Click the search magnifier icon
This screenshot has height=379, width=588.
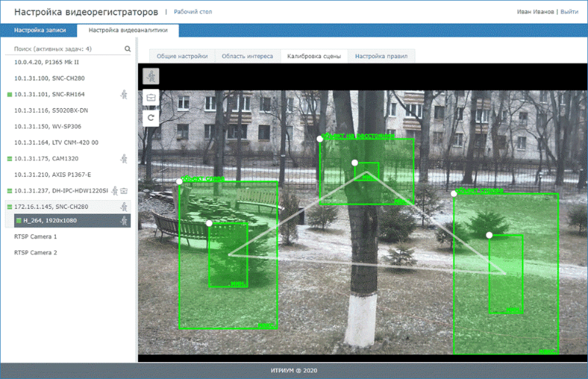(127, 49)
